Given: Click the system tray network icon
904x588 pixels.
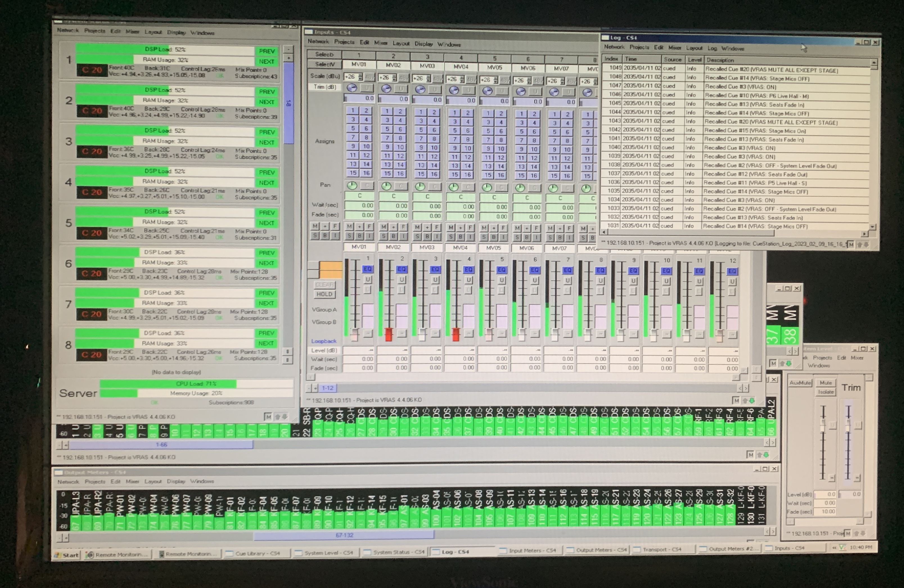Looking at the screenshot, I should coord(842,547).
